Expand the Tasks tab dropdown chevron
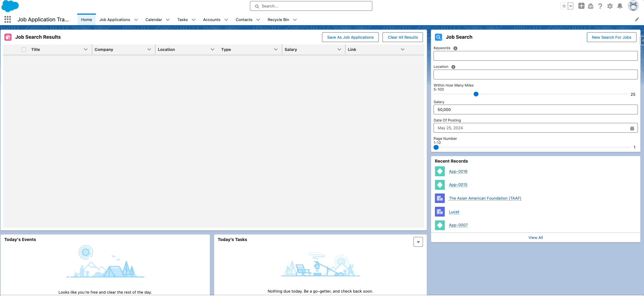Viewport: 644px width, 296px height. [193, 20]
